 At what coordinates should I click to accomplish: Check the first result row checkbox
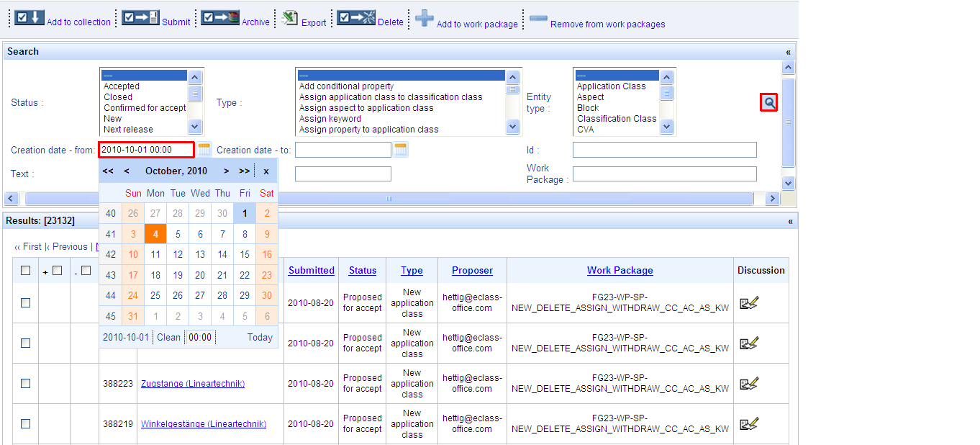[26, 303]
